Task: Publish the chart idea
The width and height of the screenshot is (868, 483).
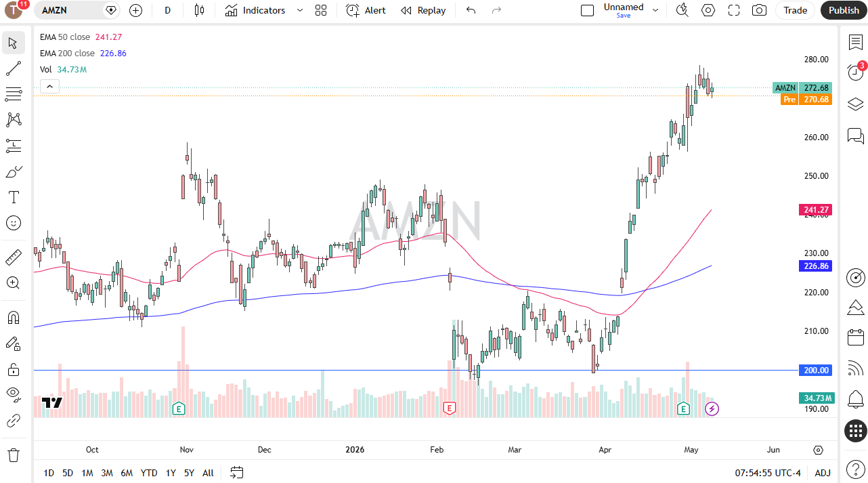Action: 844,10
